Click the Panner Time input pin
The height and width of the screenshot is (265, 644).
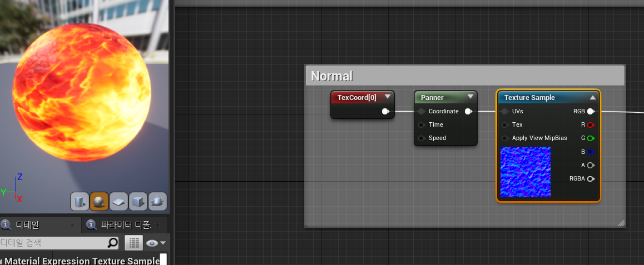tap(422, 124)
